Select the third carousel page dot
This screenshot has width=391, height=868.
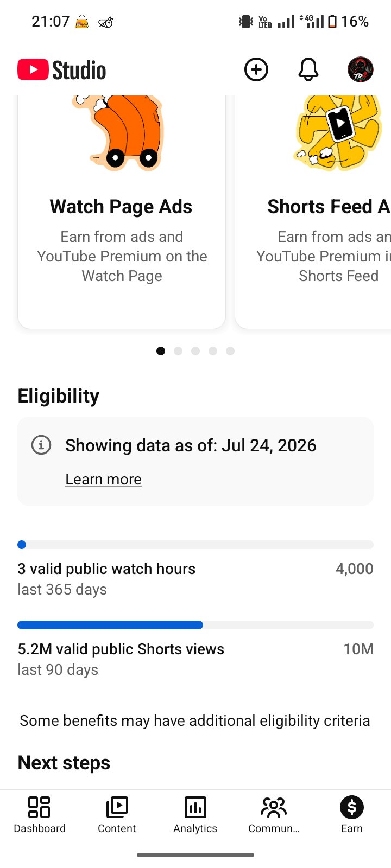pyautogui.click(x=195, y=351)
